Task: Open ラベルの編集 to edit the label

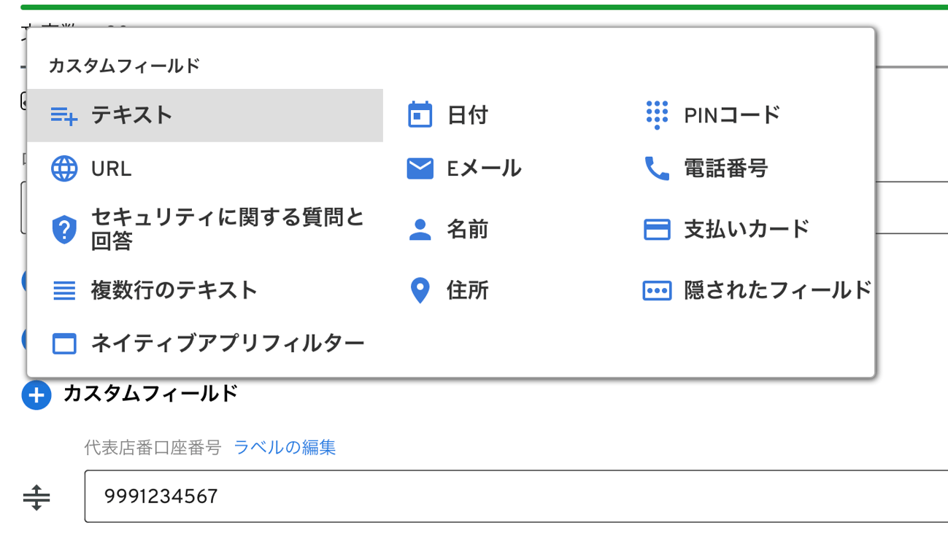Action: point(284,447)
